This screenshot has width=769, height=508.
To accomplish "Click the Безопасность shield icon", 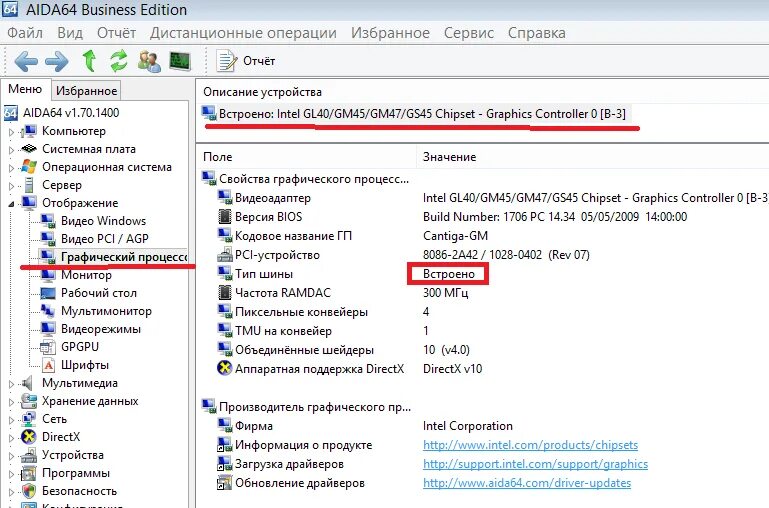I will [29, 491].
